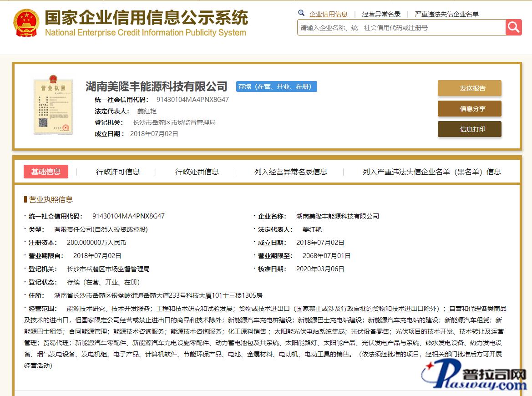The width and height of the screenshot is (532, 396).
Task: Click the 信息分享 button
Action: coord(469,109)
